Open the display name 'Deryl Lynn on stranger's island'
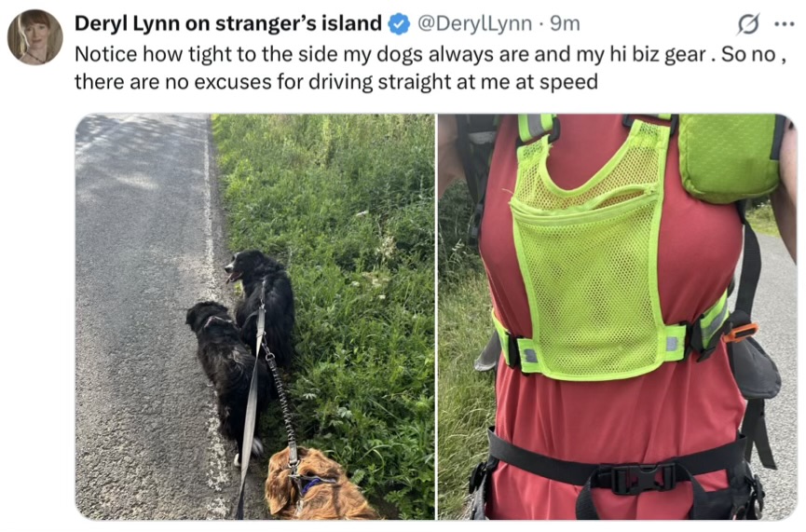The image size is (806, 532). tap(228, 23)
